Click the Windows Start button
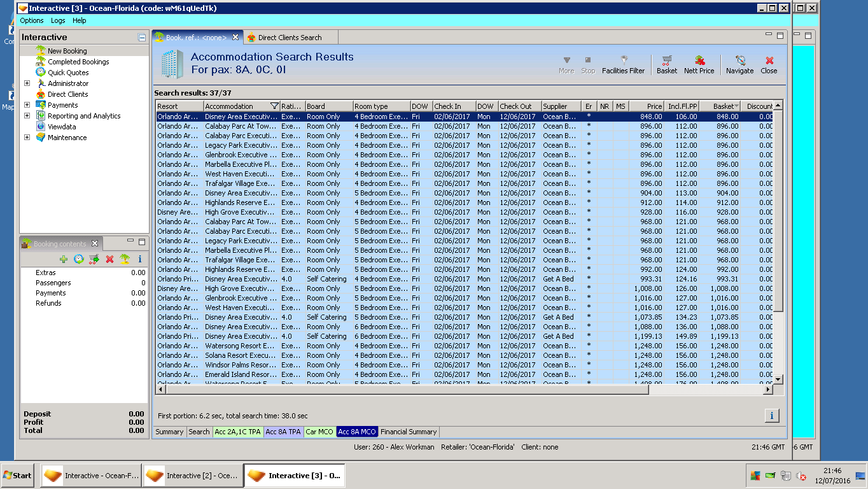This screenshot has width=868, height=489. pos(17,476)
